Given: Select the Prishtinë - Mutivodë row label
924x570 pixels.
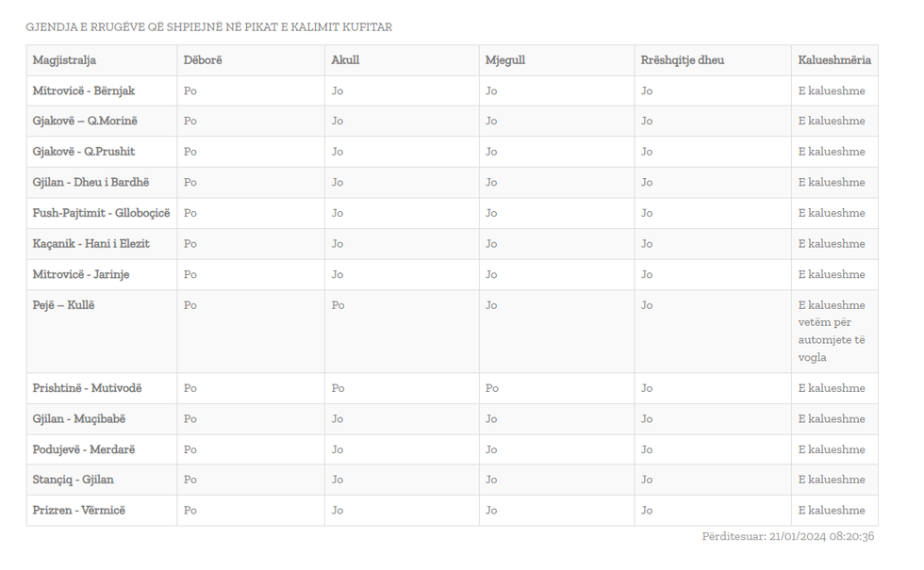Looking at the screenshot, I should [x=87, y=388].
